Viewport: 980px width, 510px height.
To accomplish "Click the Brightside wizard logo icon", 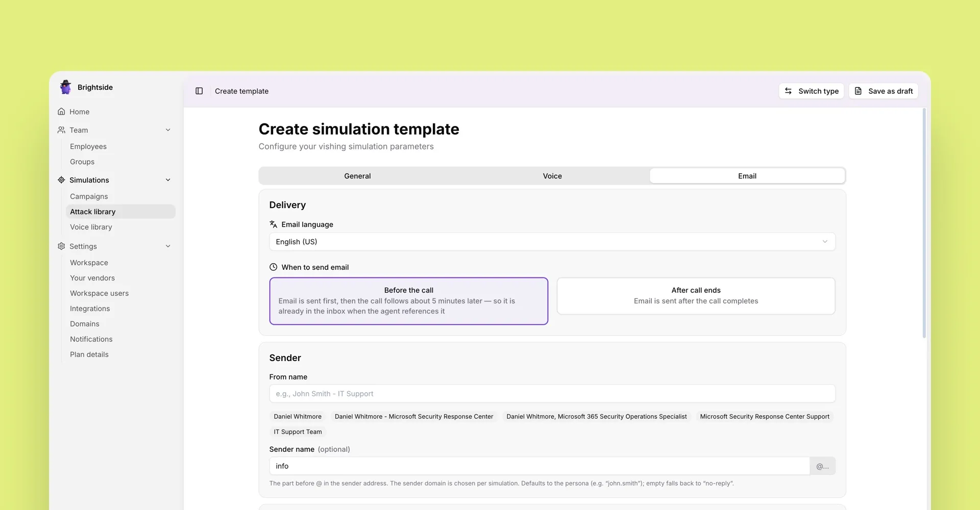I will coord(65,87).
